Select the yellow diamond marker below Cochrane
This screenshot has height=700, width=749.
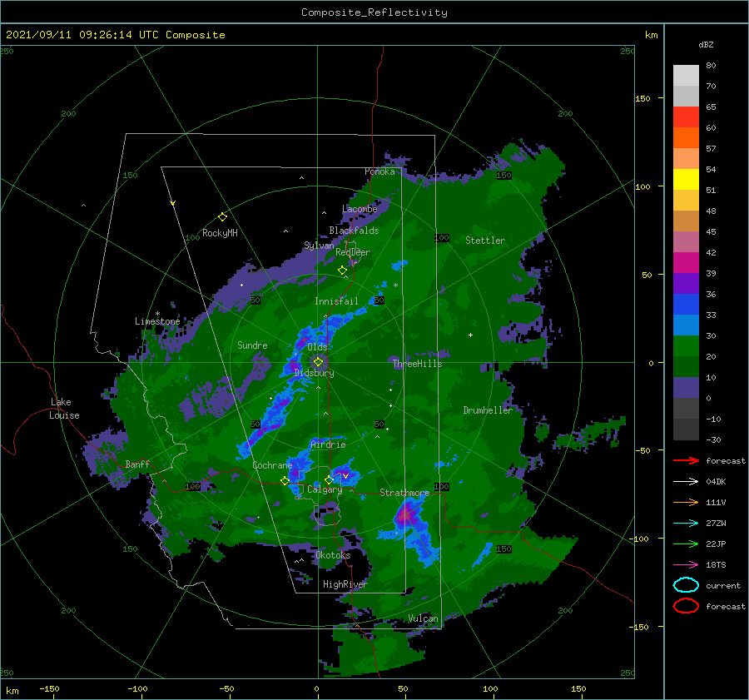tap(285, 480)
